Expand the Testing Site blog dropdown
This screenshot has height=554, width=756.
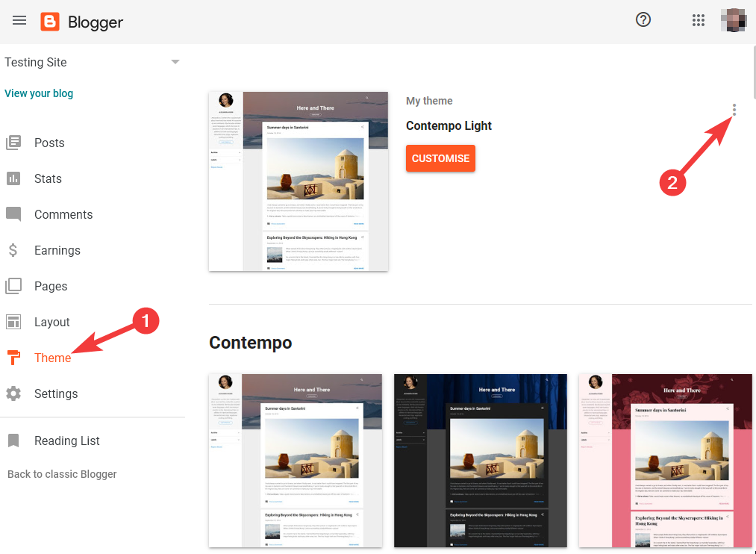[x=175, y=62]
